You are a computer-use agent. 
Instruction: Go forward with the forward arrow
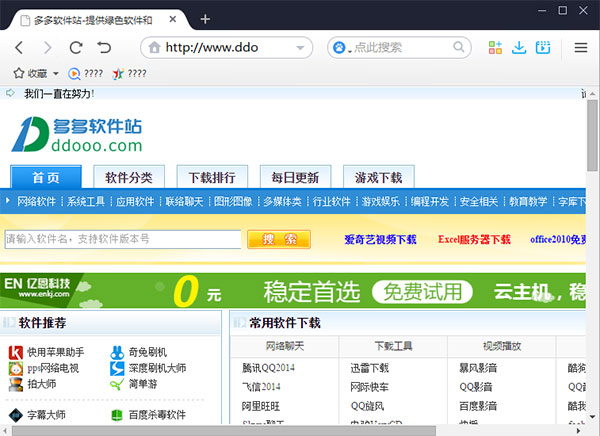click(47, 47)
